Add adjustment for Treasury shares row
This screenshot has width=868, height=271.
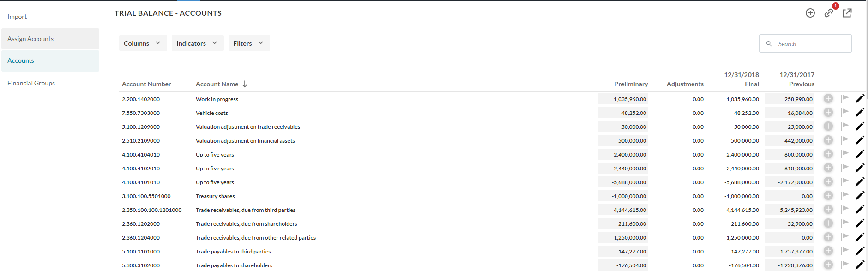(828, 196)
